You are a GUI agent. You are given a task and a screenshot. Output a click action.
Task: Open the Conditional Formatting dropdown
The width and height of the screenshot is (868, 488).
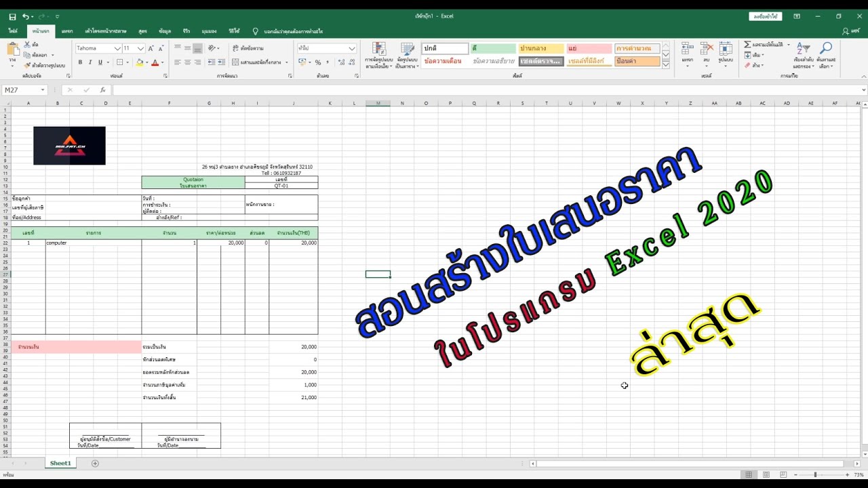(378, 56)
